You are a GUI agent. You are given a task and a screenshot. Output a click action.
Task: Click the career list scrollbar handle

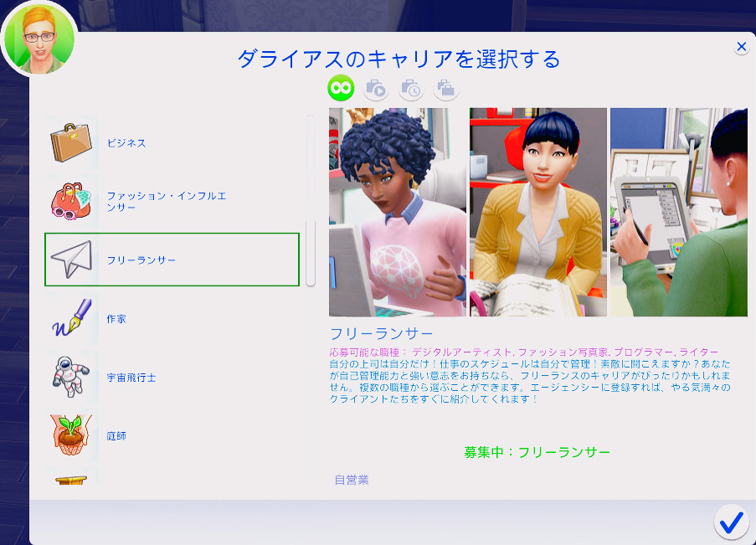pyautogui.click(x=311, y=253)
